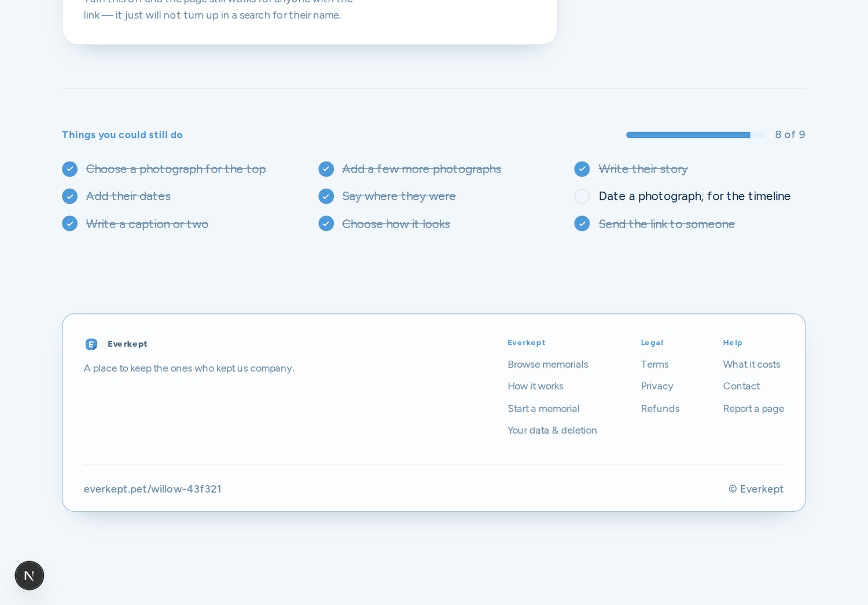Click Report a page link
This screenshot has width=868, height=605.
753,408
